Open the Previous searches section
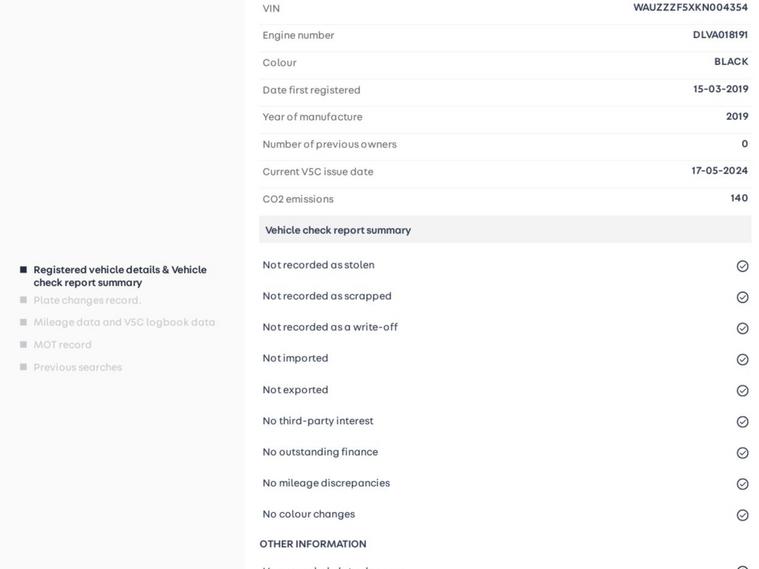759x569 pixels. 78,367
